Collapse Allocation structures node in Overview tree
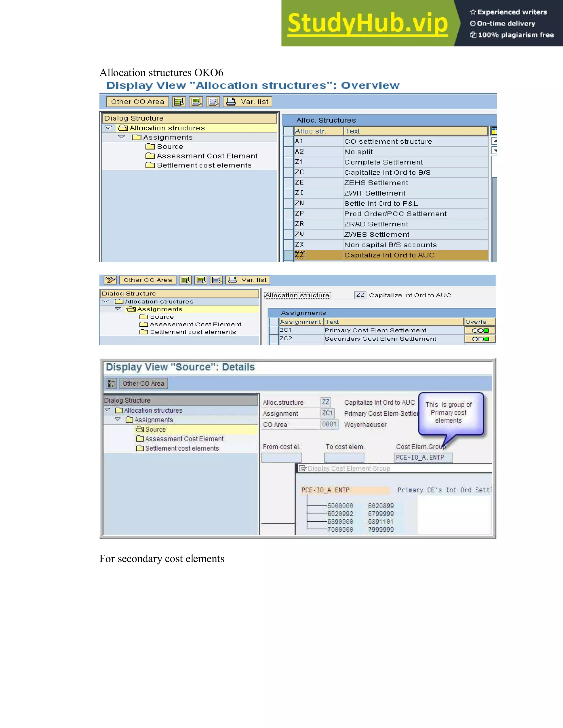The image size is (563, 728). tap(108, 127)
